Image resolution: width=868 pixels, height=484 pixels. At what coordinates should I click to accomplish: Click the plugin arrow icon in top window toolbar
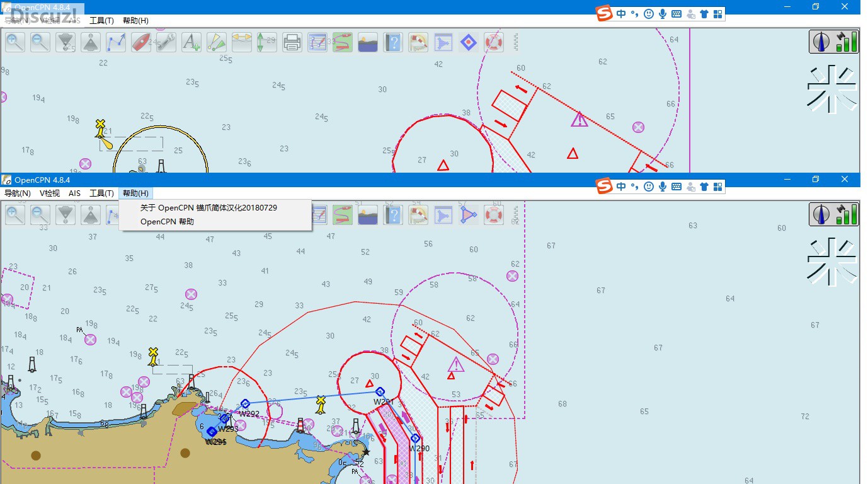443,42
